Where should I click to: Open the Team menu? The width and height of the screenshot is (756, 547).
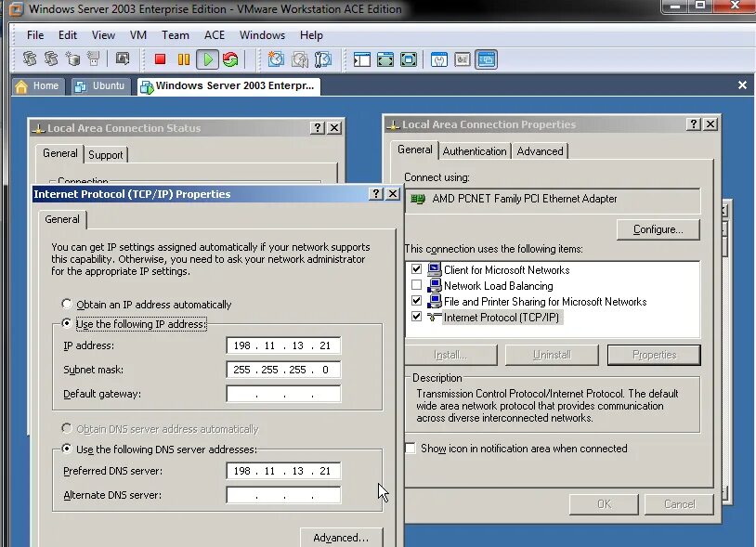click(x=175, y=35)
